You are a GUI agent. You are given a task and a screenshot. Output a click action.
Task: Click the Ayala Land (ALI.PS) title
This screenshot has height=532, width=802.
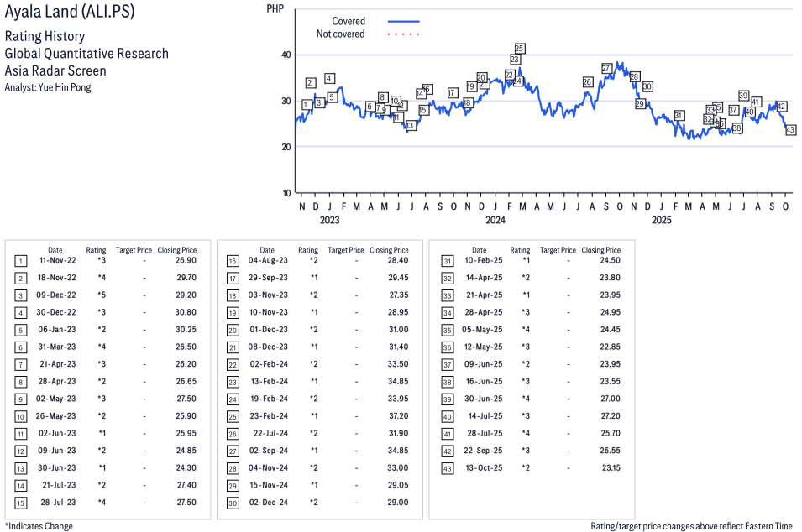pyautogui.click(x=69, y=13)
